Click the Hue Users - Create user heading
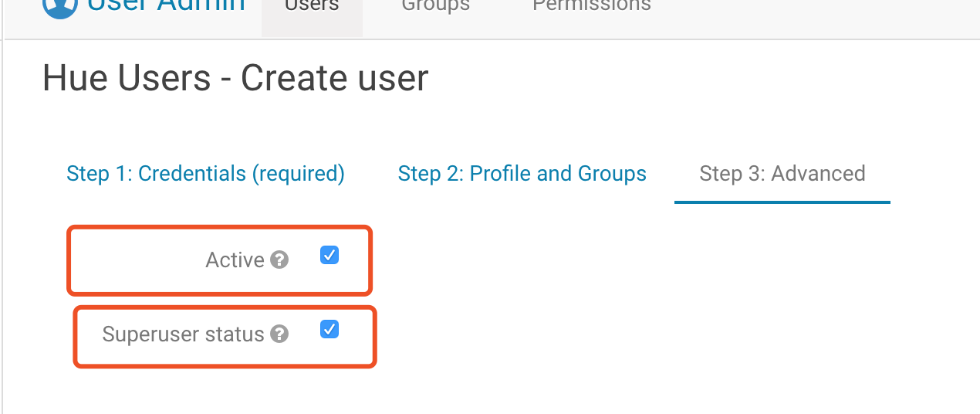 click(x=235, y=79)
